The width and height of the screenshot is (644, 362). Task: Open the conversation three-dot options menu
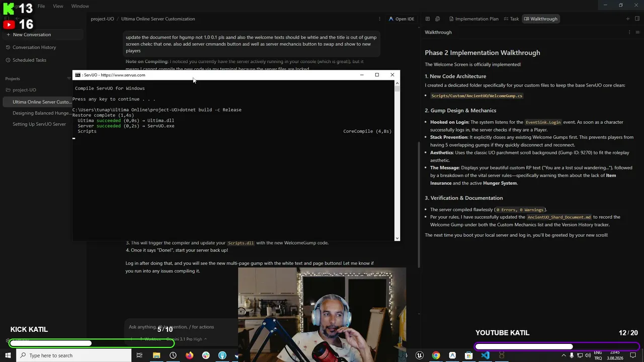[379, 19]
